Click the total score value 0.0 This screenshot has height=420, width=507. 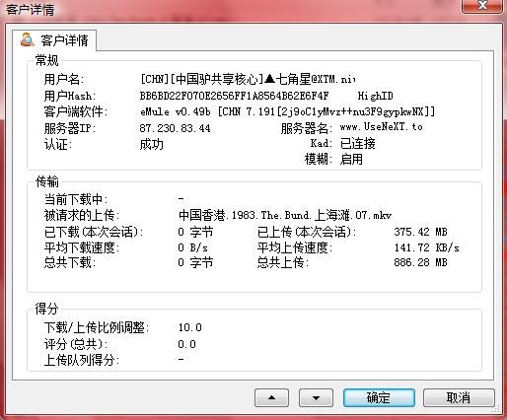(186, 344)
